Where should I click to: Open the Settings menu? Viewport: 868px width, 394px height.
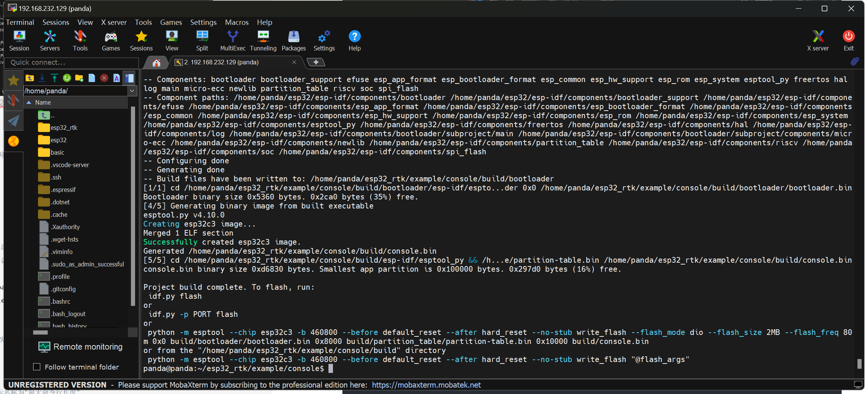(x=203, y=22)
